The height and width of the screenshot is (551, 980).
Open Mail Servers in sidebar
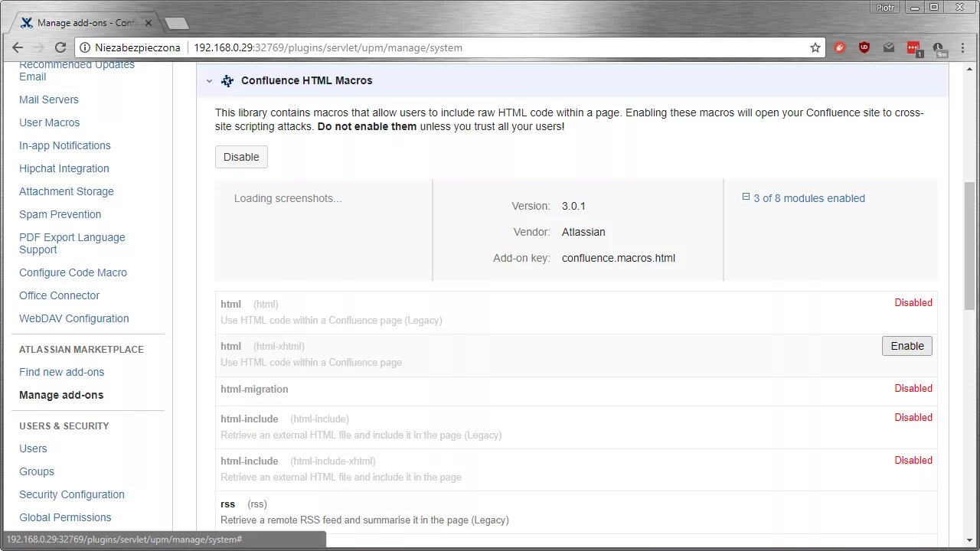point(49,99)
